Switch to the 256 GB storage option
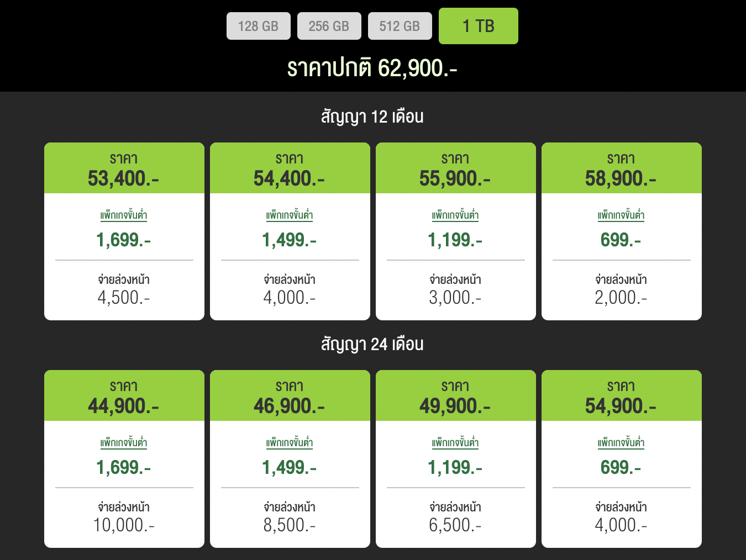 pyautogui.click(x=329, y=26)
